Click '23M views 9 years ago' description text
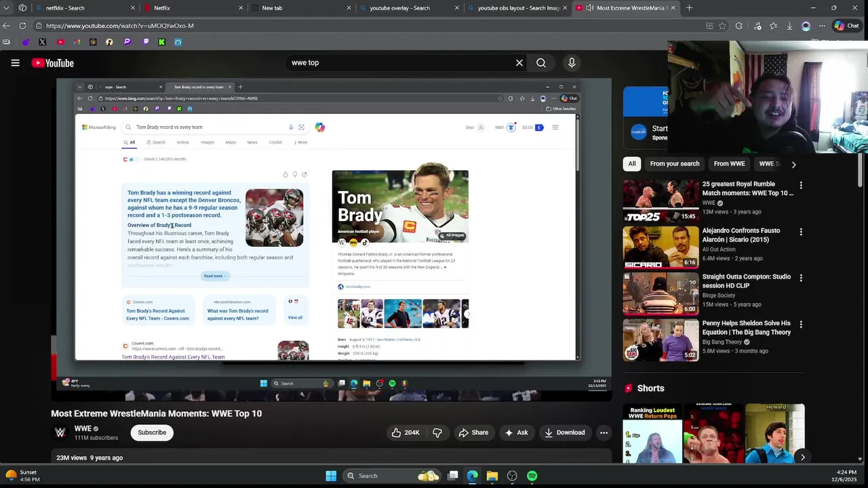 90,457
